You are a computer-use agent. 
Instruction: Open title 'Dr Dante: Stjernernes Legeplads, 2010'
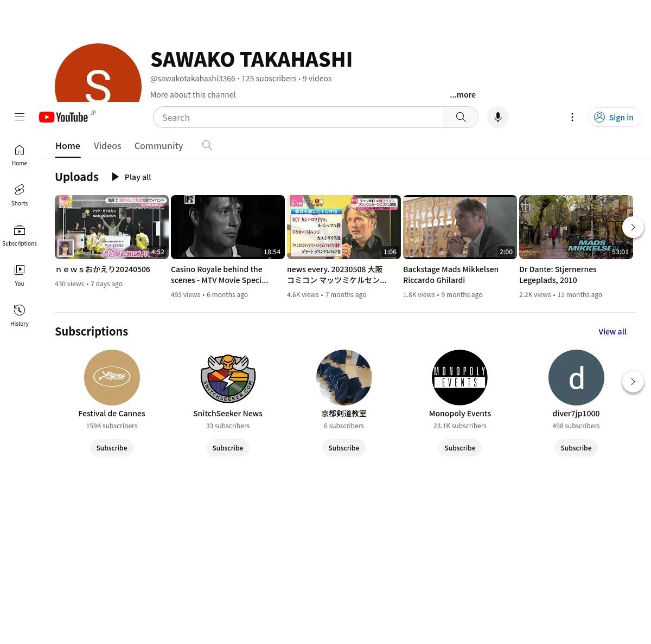pyautogui.click(x=558, y=275)
